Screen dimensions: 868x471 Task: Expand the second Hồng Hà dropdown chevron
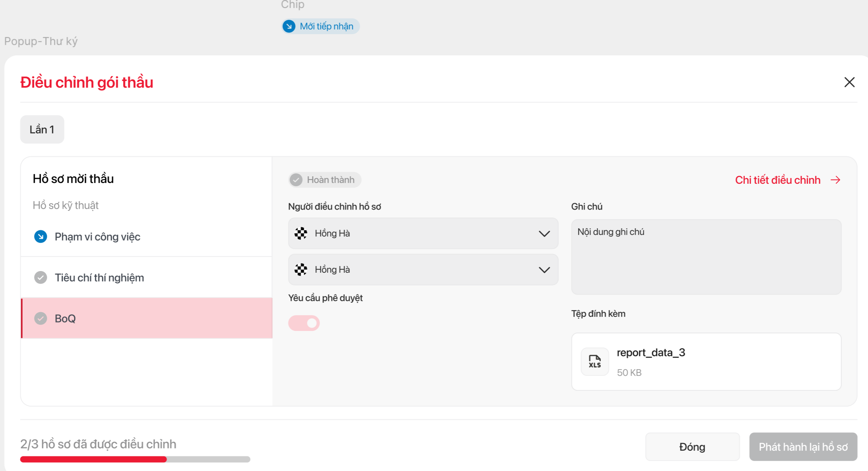click(544, 270)
